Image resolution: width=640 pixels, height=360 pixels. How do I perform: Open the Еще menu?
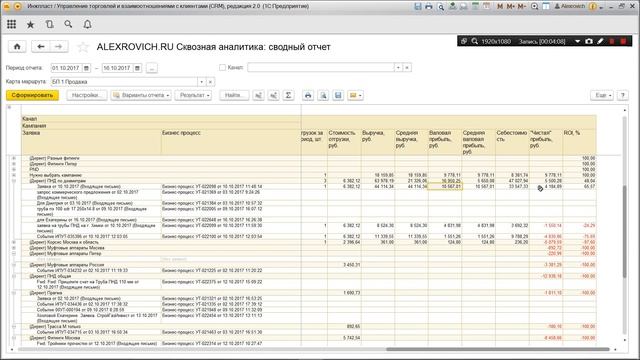[x=602, y=96]
